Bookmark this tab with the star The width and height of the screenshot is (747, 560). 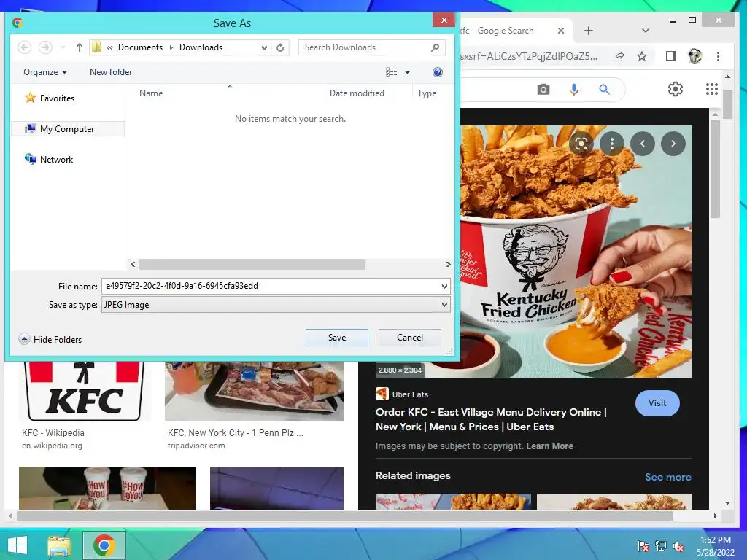[642, 56]
